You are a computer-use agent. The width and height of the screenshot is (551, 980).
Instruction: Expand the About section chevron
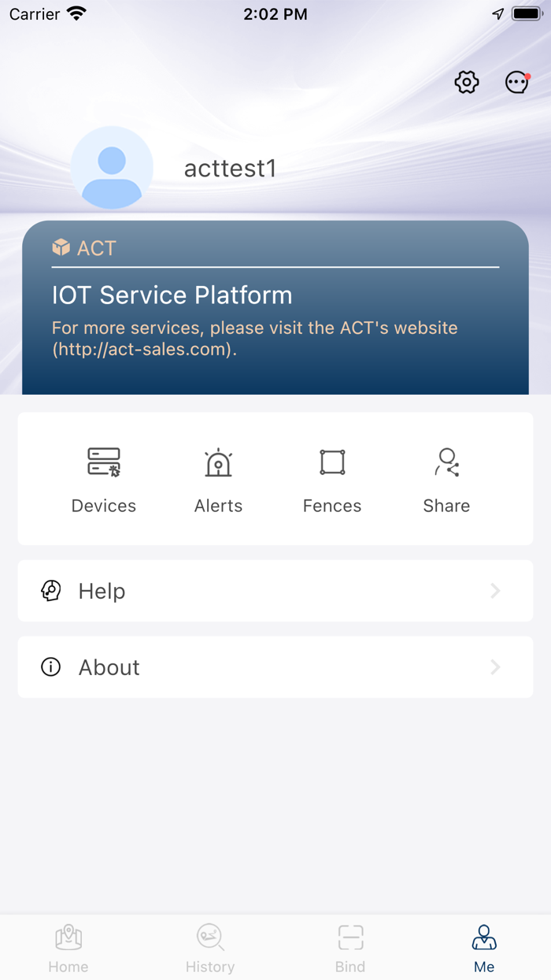tap(495, 667)
